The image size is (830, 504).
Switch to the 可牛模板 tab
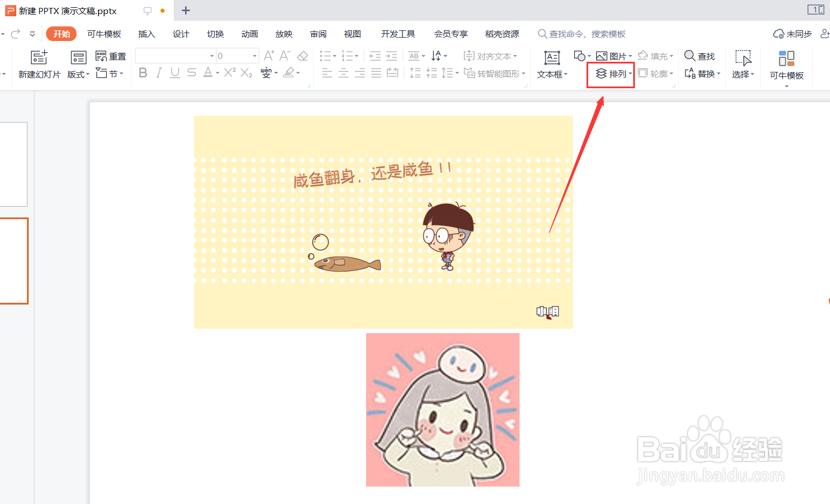point(104,34)
